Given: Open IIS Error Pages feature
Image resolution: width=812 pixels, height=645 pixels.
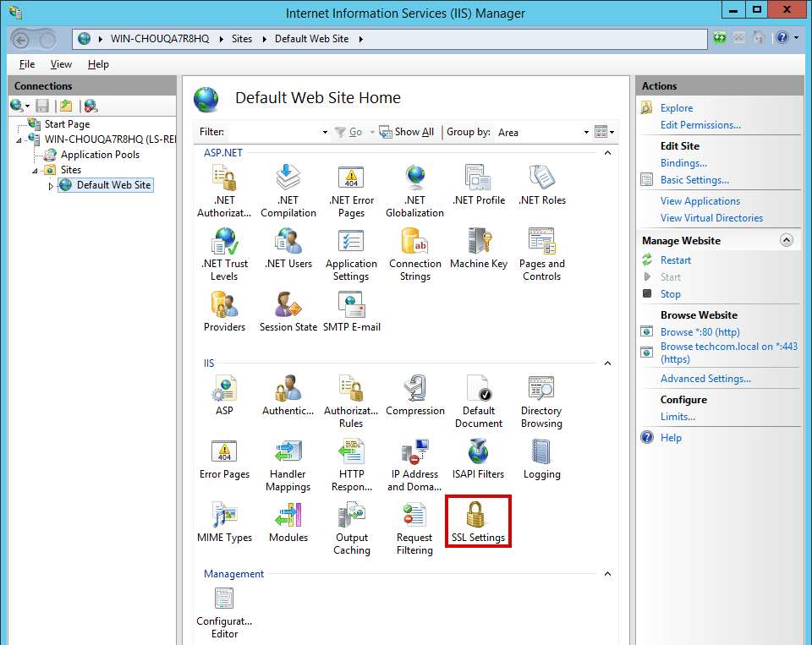Looking at the screenshot, I should point(224,459).
